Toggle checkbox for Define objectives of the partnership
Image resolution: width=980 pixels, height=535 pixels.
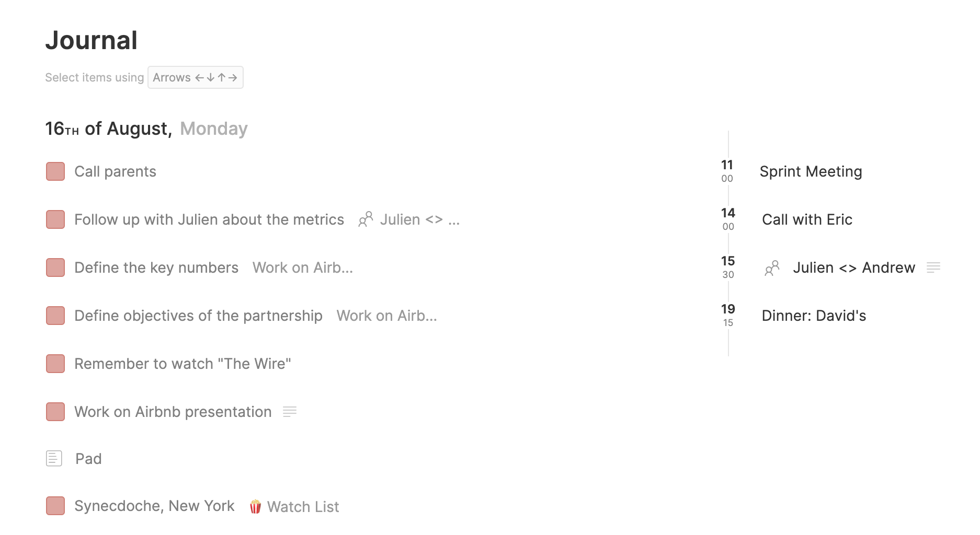tap(55, 316)
